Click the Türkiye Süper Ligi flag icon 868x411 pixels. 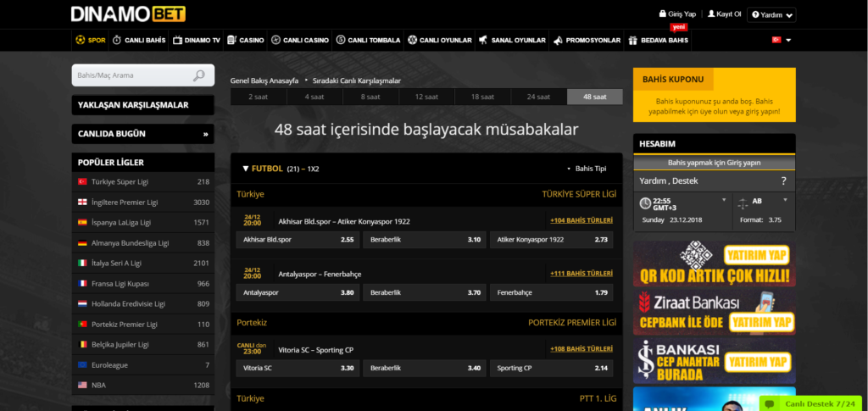point(82,181)
